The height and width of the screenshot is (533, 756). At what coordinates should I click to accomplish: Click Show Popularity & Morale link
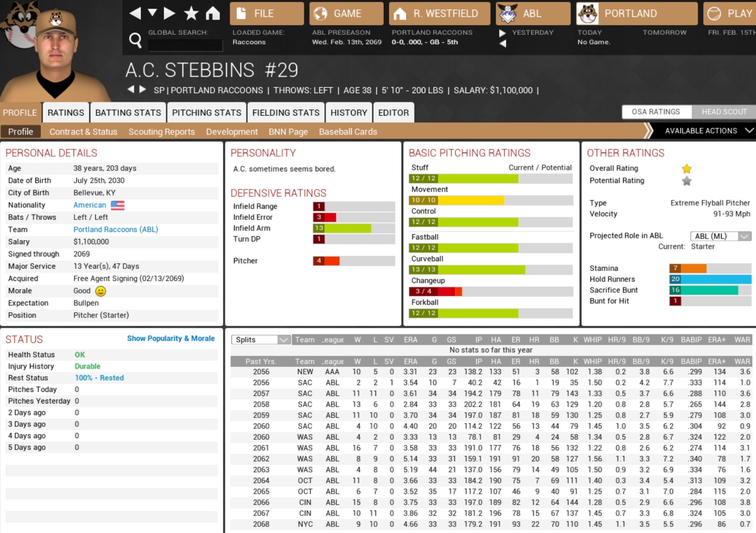point(171,339)
